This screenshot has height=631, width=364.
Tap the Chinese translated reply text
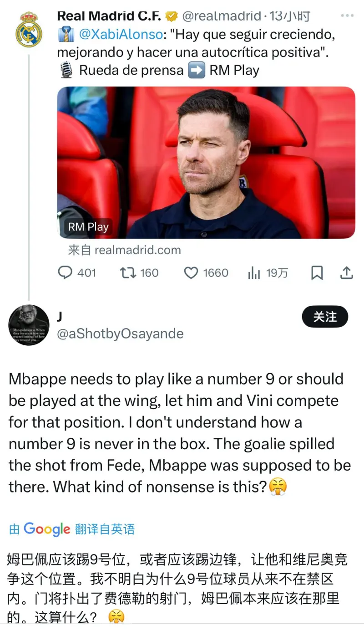[x=173, y=588]
